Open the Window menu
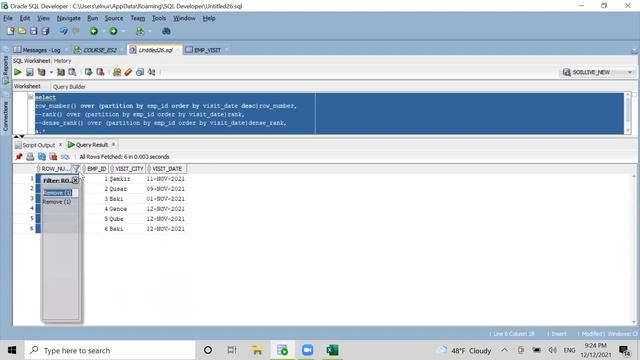The height and width of the screenshot is (360, 640). coord(184,18)
